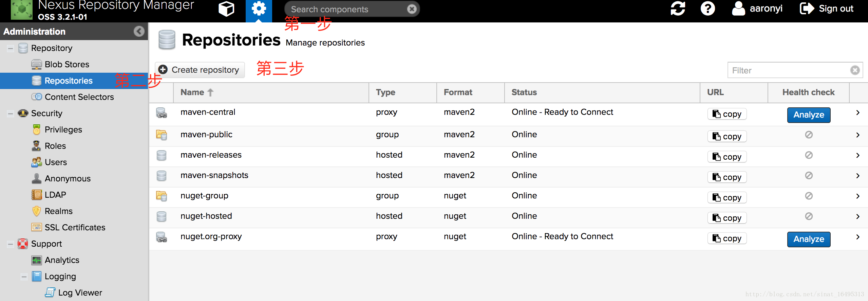Open Roles in Security section
The width and height of the screenshot is (868, 301).
pyautogui.click(x=55, y=146)
